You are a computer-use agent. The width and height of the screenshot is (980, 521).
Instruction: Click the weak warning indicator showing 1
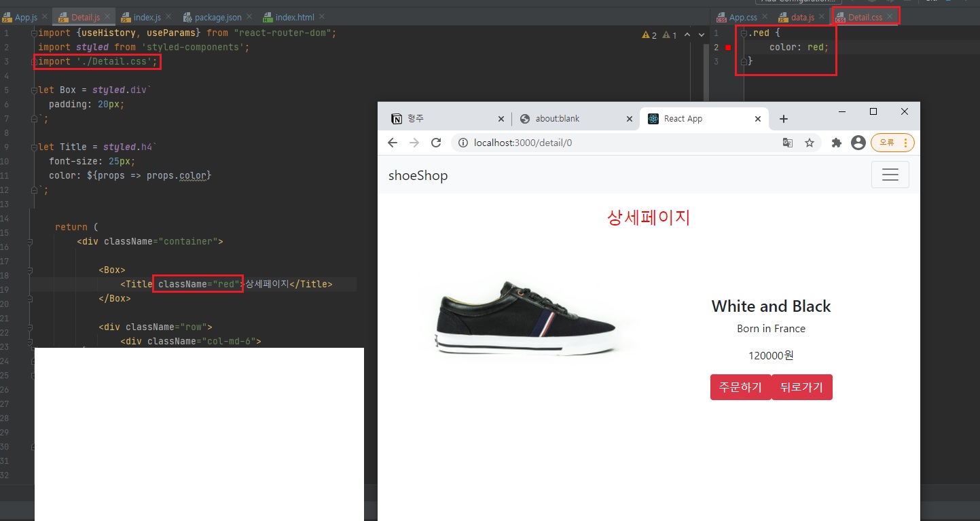point(670,35)
